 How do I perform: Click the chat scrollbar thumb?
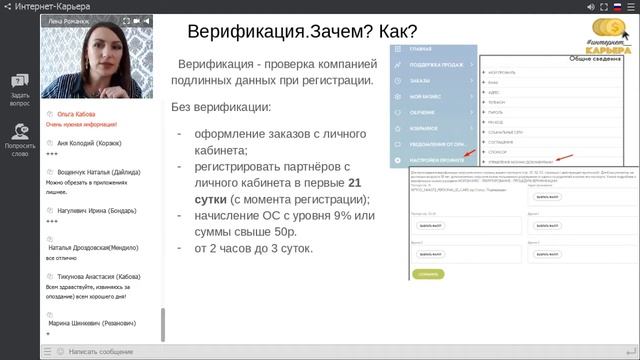(163, 324)
